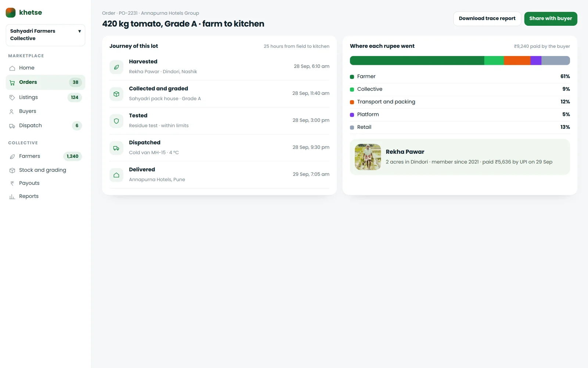Open Dispatch via the truck icon
The width and height of the screenshot is (588, 368).
12,126
